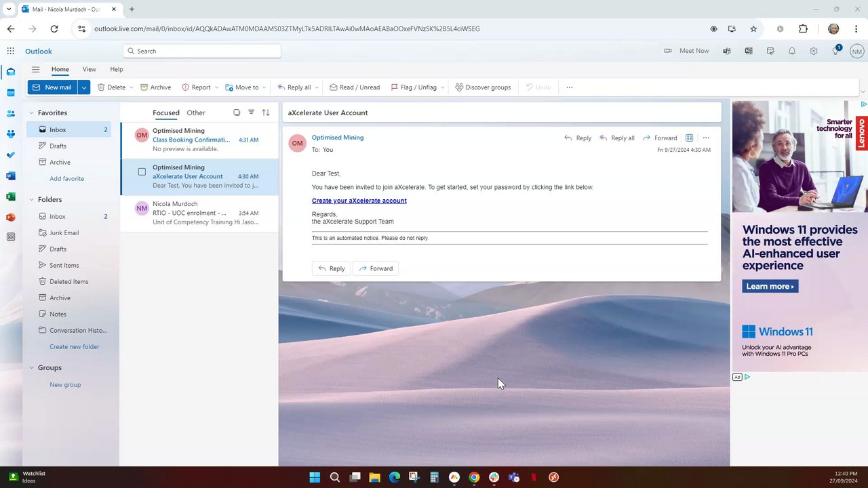Focus the Outlook Search box
Viewport: 868px width, 488px height.
[x=202, y=51]
